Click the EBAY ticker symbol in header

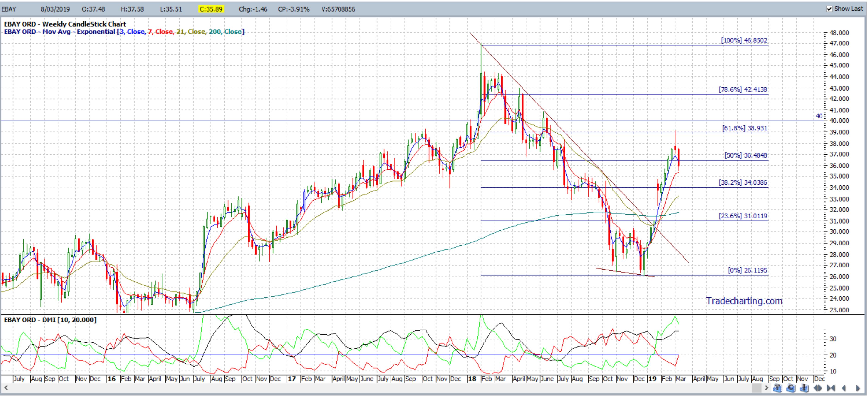[x=9, y=9]
